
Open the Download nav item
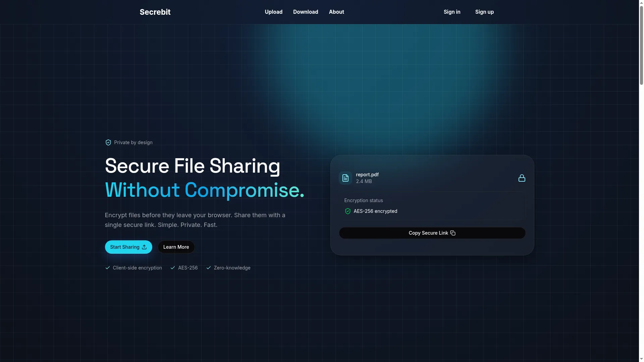(x=306, y=12)
